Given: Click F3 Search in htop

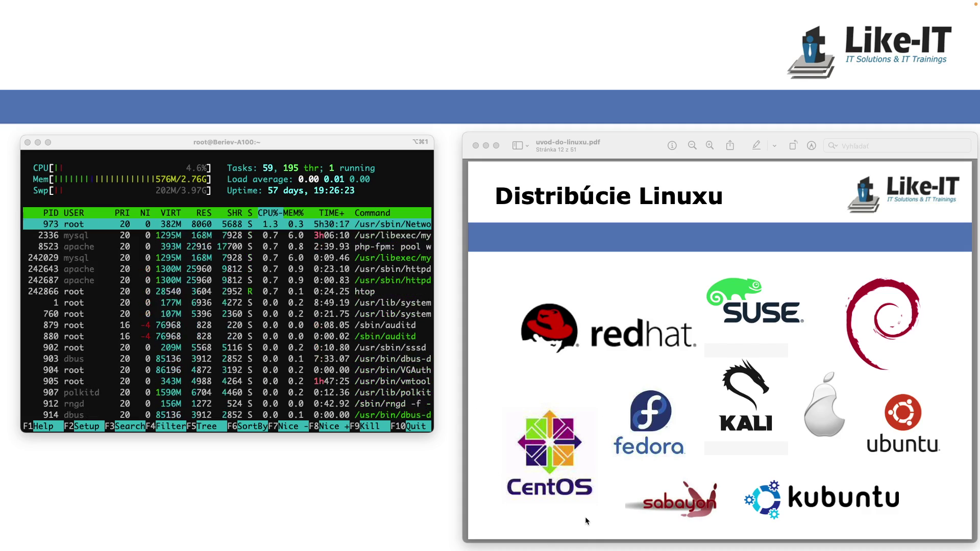Looking at the screenshot, I should [x=125, y=426].
